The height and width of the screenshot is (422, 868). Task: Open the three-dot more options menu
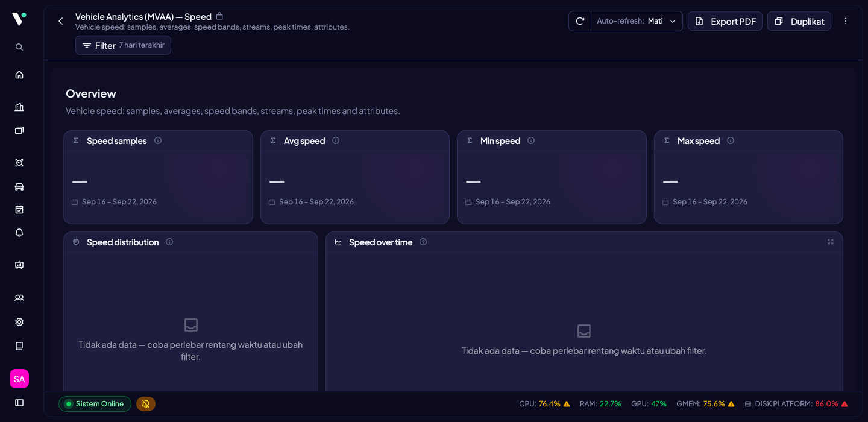click(x=846, y=21)
